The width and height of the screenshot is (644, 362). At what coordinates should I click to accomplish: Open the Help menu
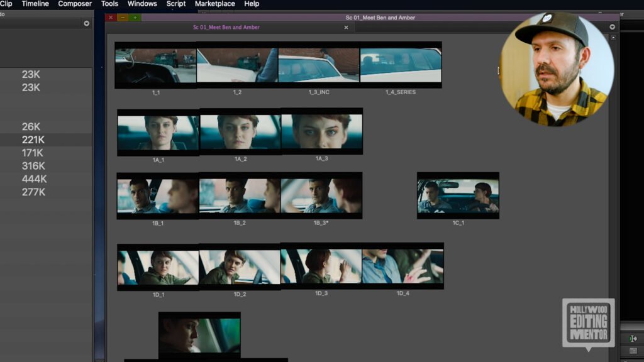point(252,4)
